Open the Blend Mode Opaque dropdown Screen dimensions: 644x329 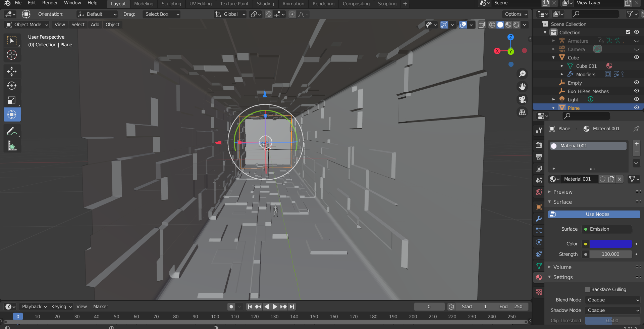[x=612, y=300]
